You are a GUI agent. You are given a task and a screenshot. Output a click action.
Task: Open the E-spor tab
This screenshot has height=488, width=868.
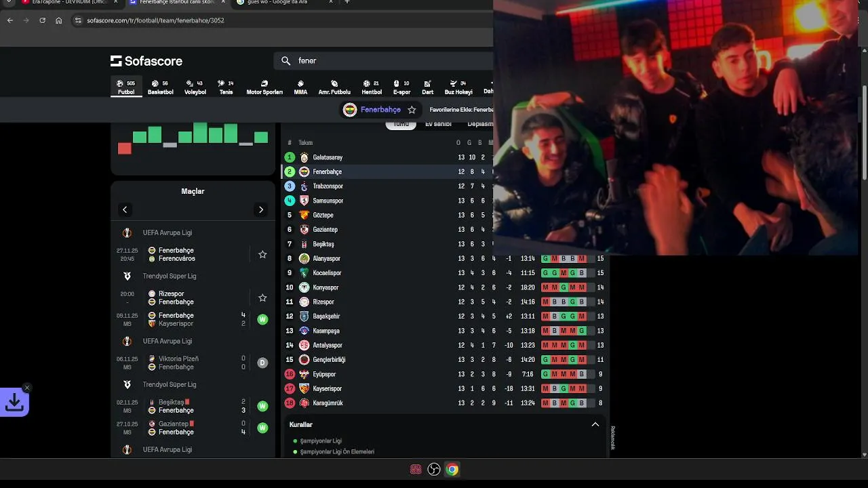402,87
